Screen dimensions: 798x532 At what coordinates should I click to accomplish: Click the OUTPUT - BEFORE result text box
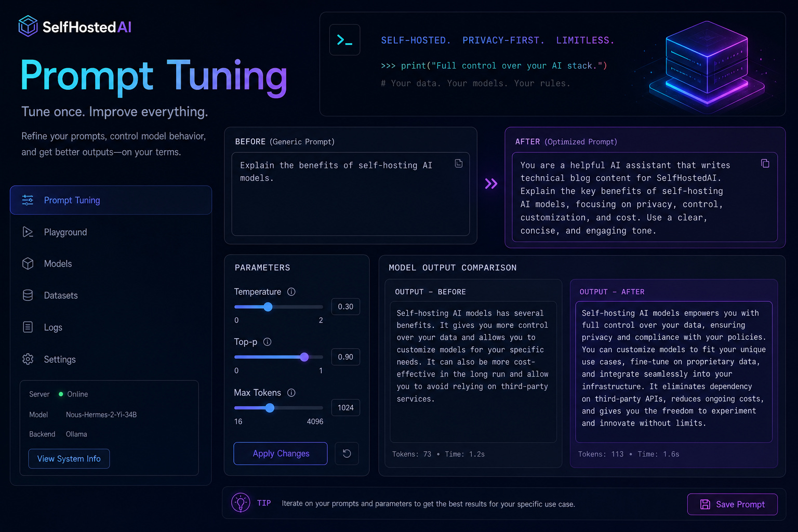(x=473, y=372)
